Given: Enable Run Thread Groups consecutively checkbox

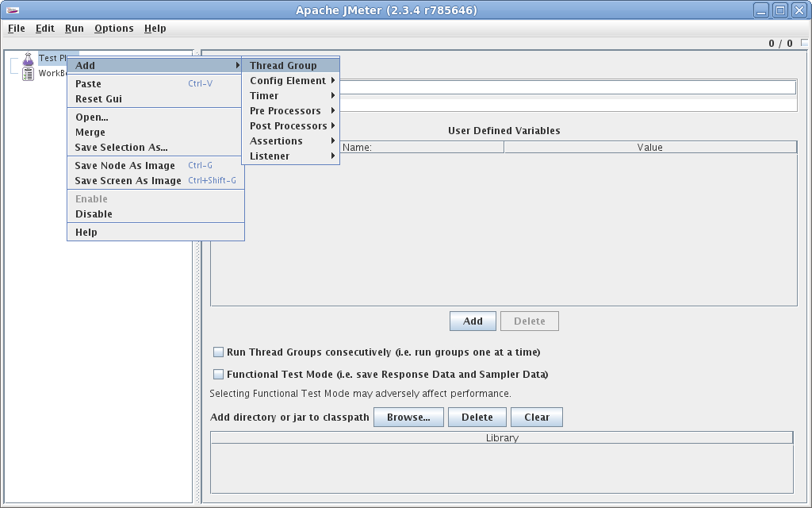Looking at the screenshot, I should point(219,352).
